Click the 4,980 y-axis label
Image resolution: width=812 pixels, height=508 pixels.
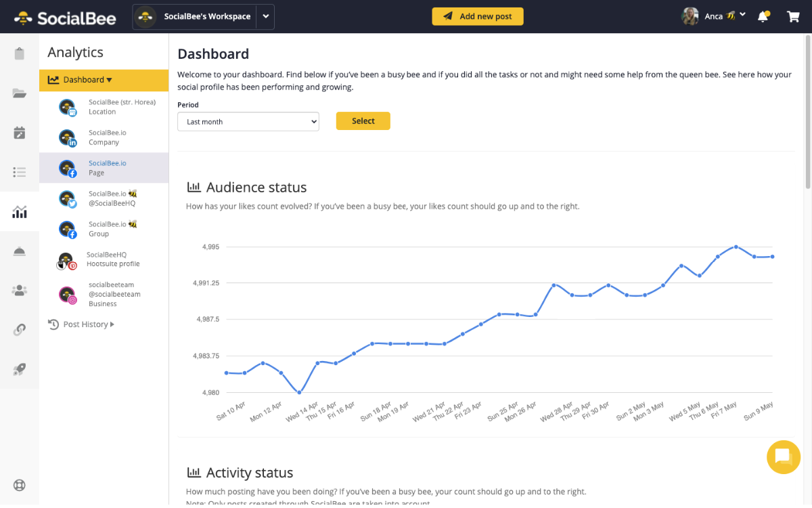pyautogui.click(x=210, y=393)
